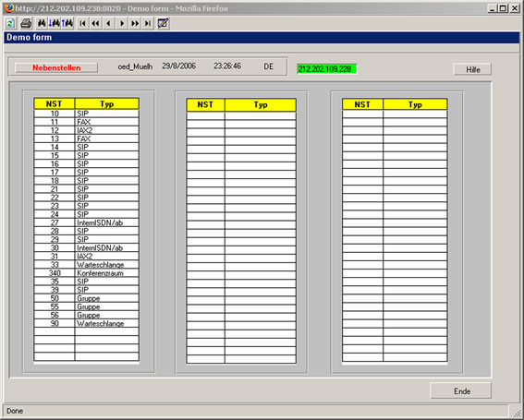This screenshot has width=524, height=420.
Task: Jump to last record button
Action: click(x=148, y=23)
